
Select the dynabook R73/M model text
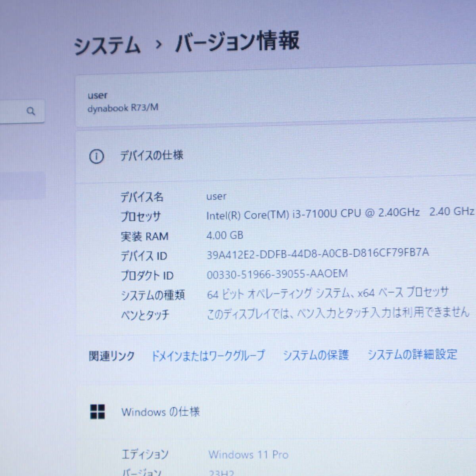click(123, 108)
